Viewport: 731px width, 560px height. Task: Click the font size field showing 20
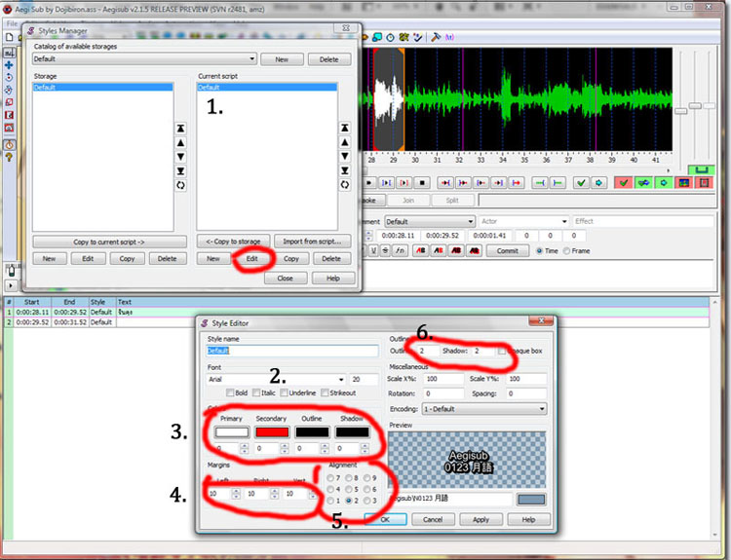pos(364,379)
